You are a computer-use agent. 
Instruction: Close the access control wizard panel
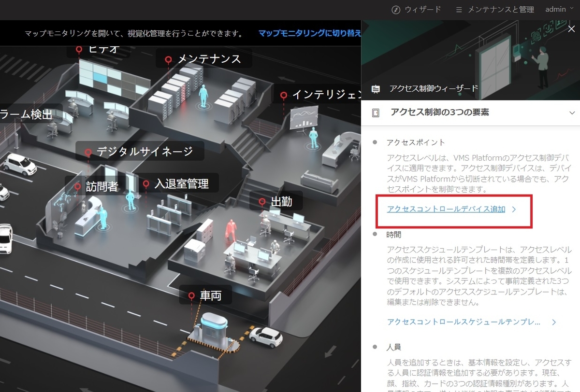(571, 29)
